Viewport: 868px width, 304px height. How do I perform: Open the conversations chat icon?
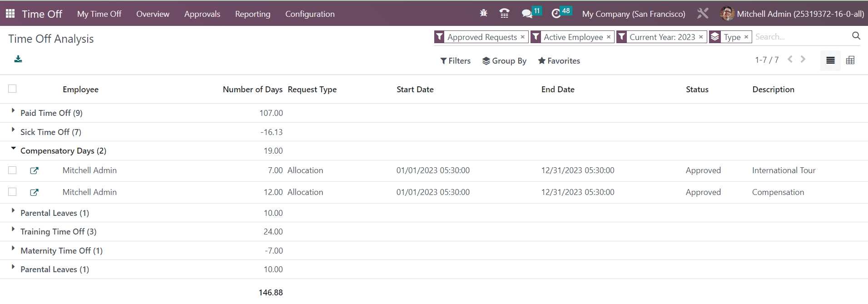pyautogui.click(x=527, y=14)
